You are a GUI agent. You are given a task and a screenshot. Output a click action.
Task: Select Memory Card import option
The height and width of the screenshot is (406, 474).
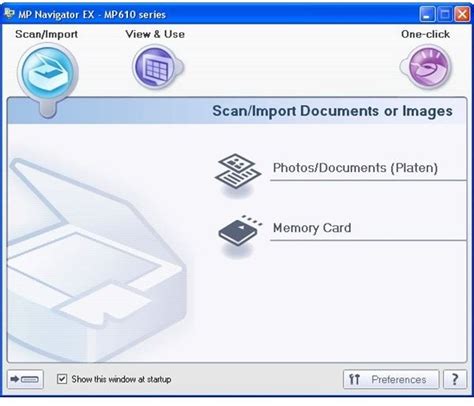pyautogui.click(x=312, y=228)
